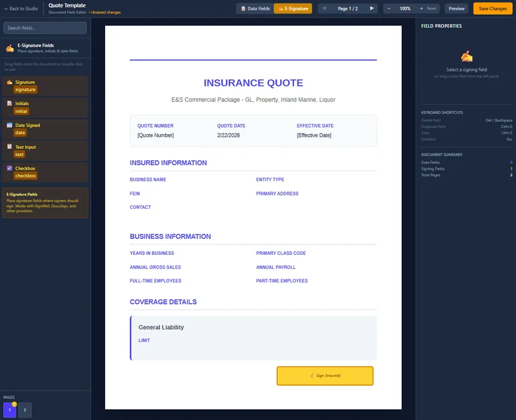
Task: Click the CONTACT label
Action: tap(140, 207)
